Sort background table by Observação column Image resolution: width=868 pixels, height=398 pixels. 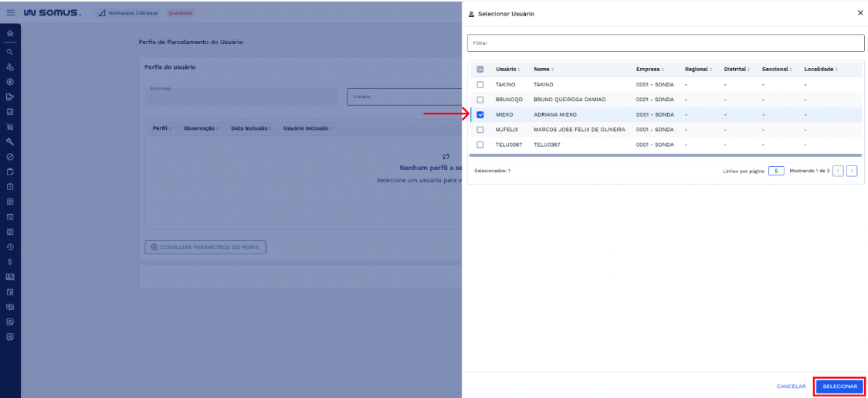pyautogui.click(x=200, y=128)
